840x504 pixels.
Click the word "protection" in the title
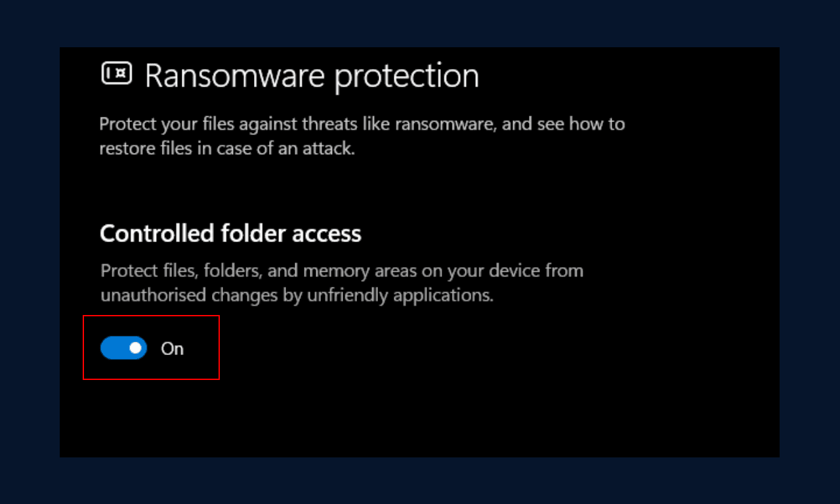[407, 77]
